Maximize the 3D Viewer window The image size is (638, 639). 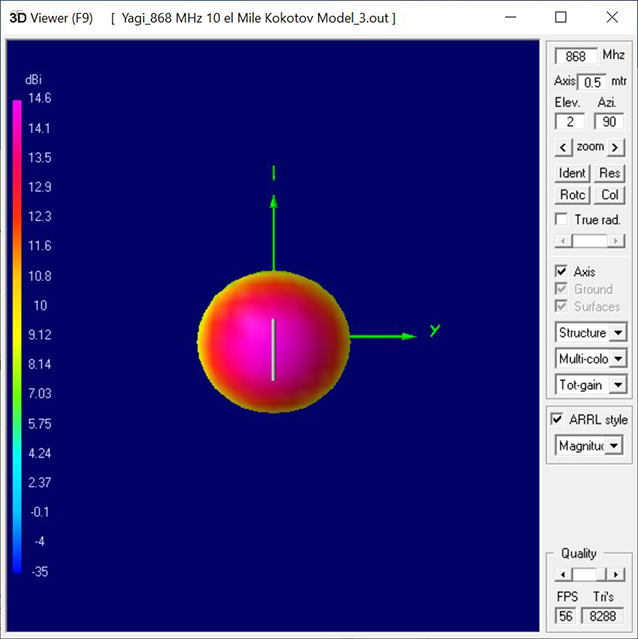click(x=561, y=17)
